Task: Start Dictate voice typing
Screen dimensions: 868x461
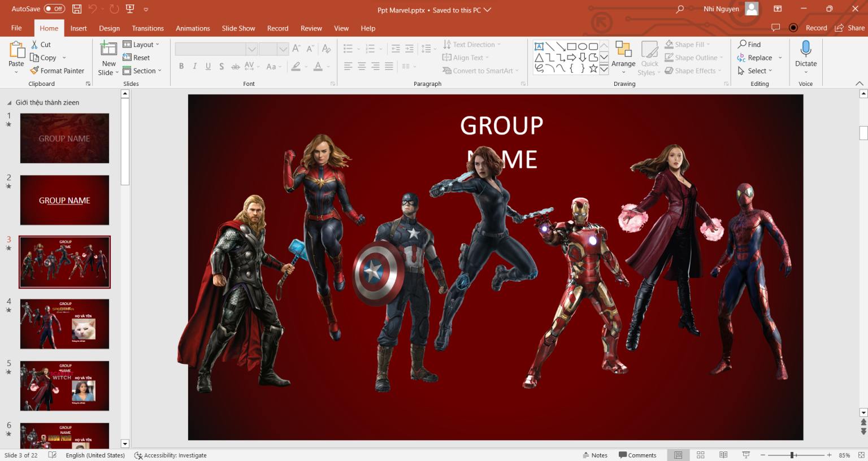Action: click(x=806, y=56)
